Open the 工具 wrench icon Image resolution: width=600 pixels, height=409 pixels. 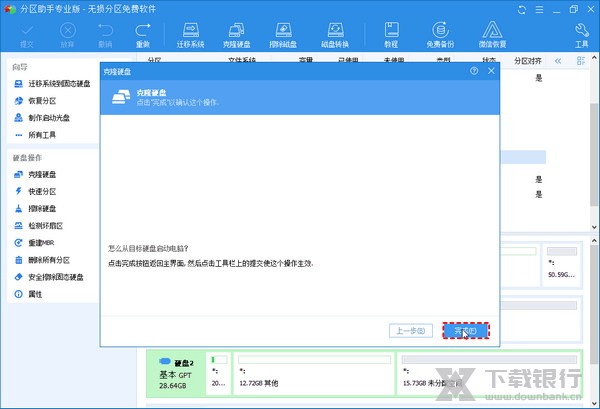(x=582, y=36)
